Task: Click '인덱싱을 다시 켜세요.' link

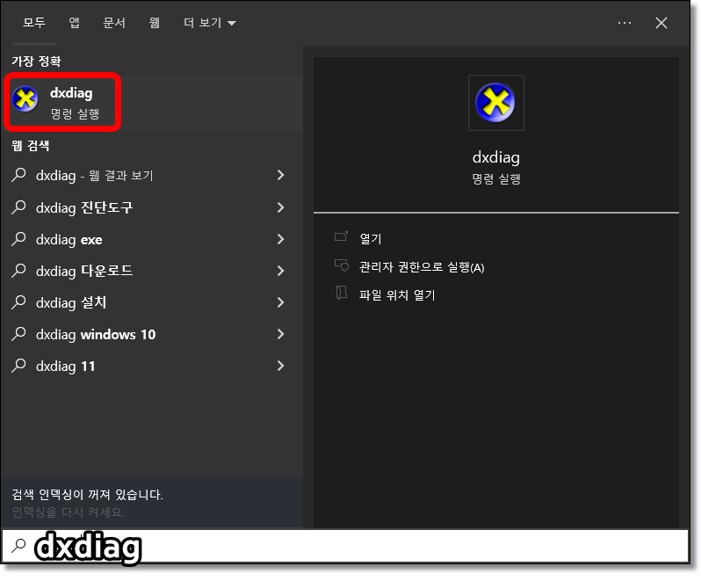Action: point(68,512)
